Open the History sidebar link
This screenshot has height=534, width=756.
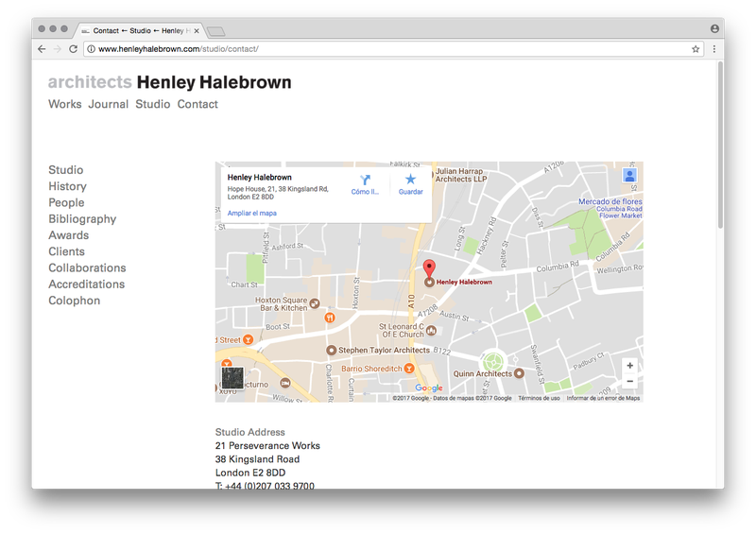pyautogui.click(x=67, y=186)
